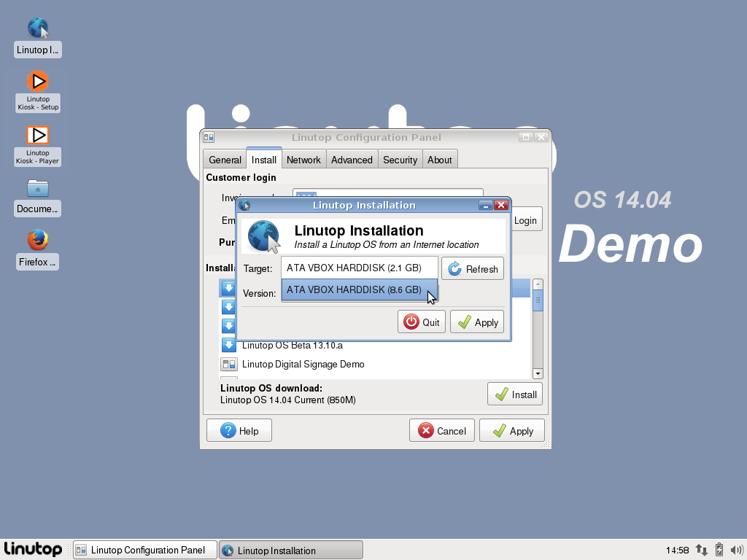Click download icon beside Linutop OS Beta 13.10.a
747x560 pixels.
tap(228, 345)
